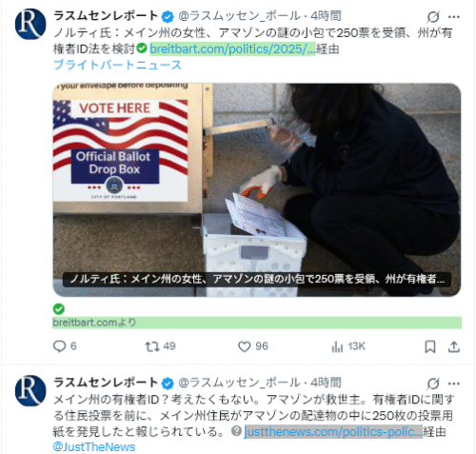Retweet the post showing 49 reposts

[160, 346]
